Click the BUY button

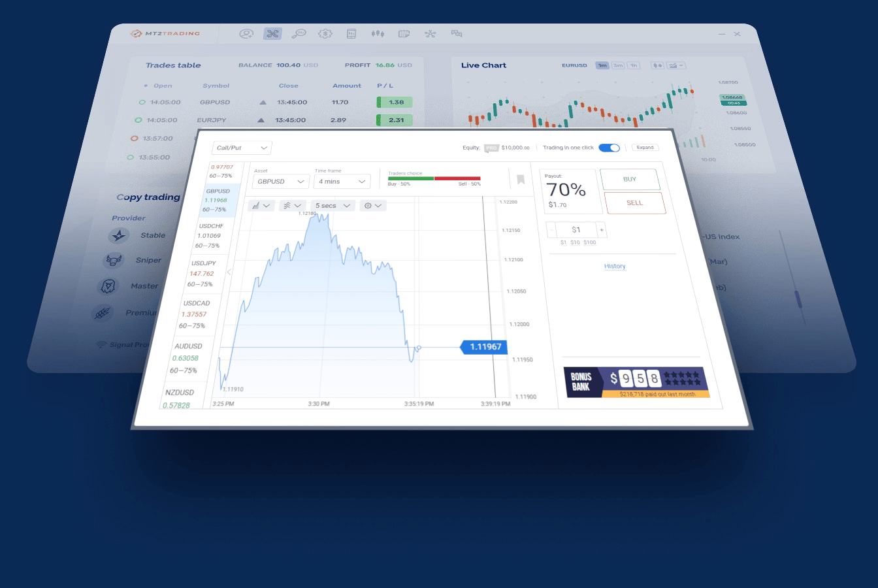[x=630, y=179]
